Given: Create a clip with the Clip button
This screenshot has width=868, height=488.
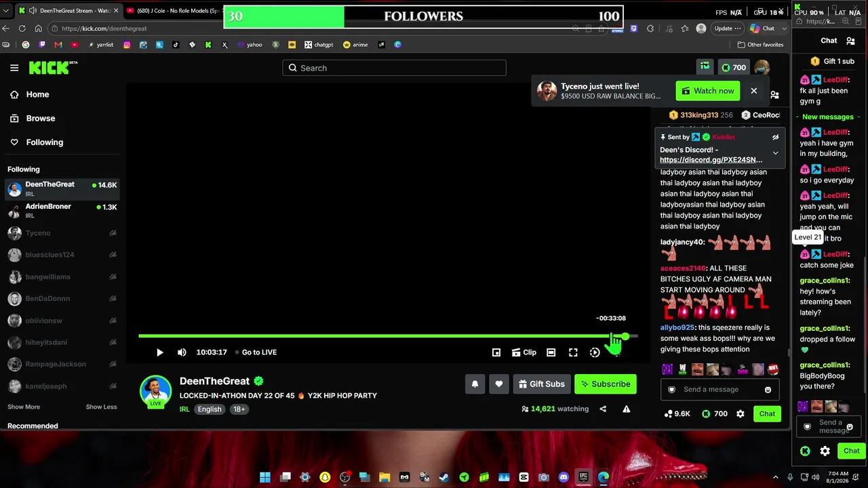Looking at the screenshot, I should pos(524,352).
